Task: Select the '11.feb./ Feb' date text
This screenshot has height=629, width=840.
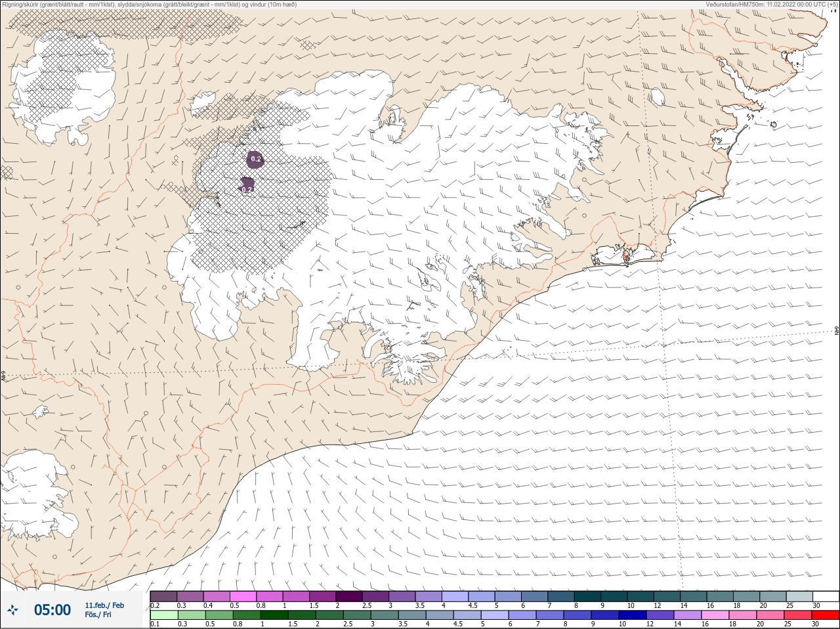Action: coord(104,605)
